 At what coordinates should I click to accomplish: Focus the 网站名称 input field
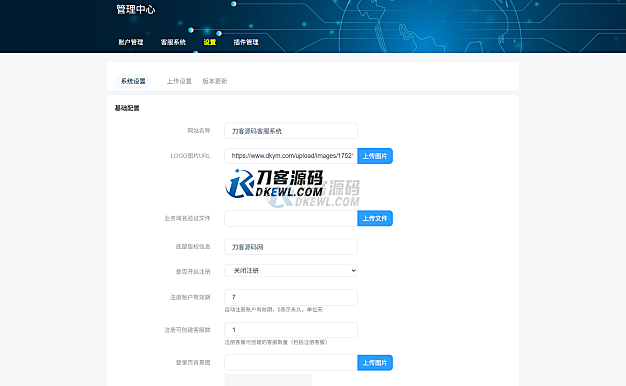291,131
